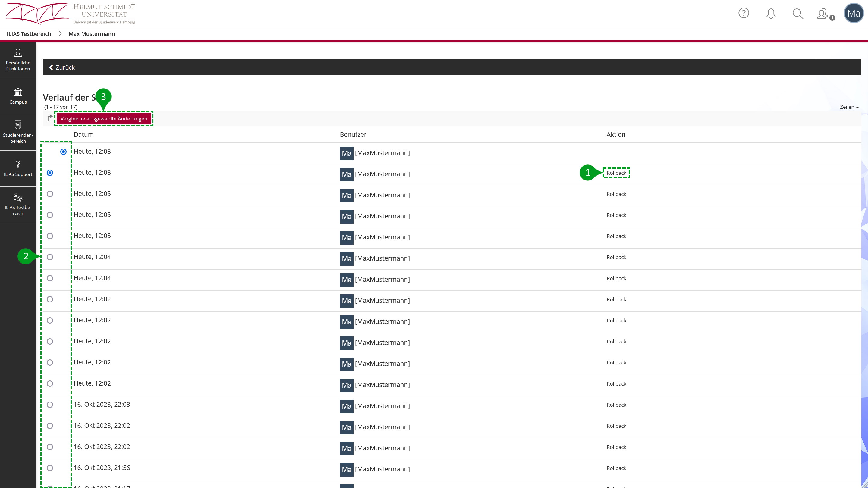Open the contacts icon with badge

coord(823,14)
